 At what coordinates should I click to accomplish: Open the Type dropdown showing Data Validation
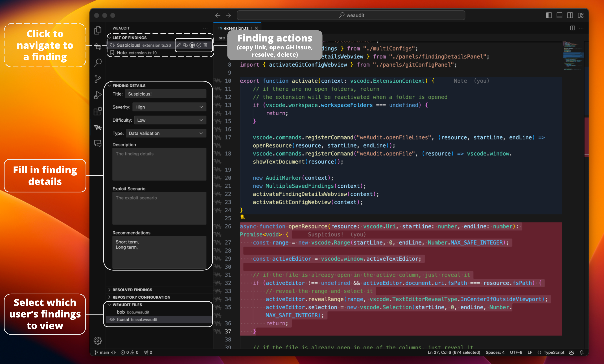click(x=166, y=133)
